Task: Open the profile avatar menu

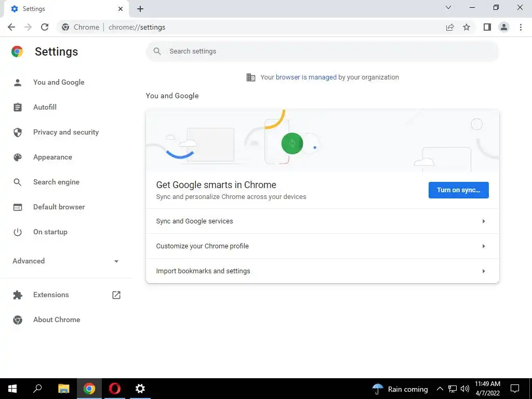Action: coord(504,27)
